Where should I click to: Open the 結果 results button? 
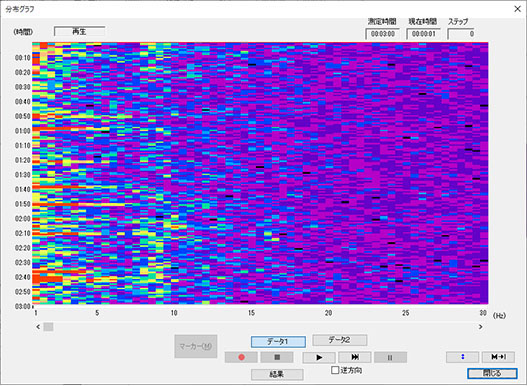(277, 375)
